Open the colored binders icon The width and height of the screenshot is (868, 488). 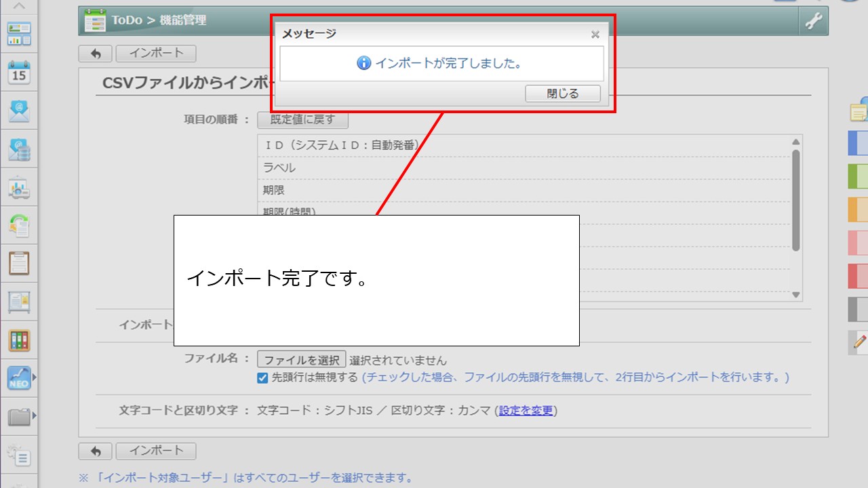(x=19, y=340)
